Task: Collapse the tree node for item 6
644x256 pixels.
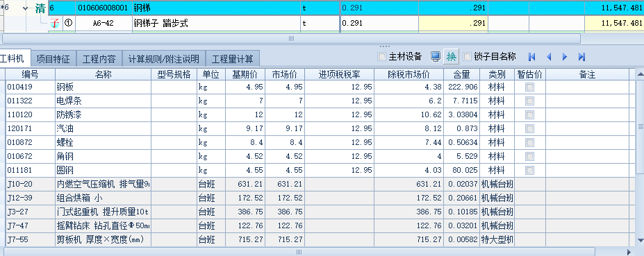Action: [x=26, y=8]
